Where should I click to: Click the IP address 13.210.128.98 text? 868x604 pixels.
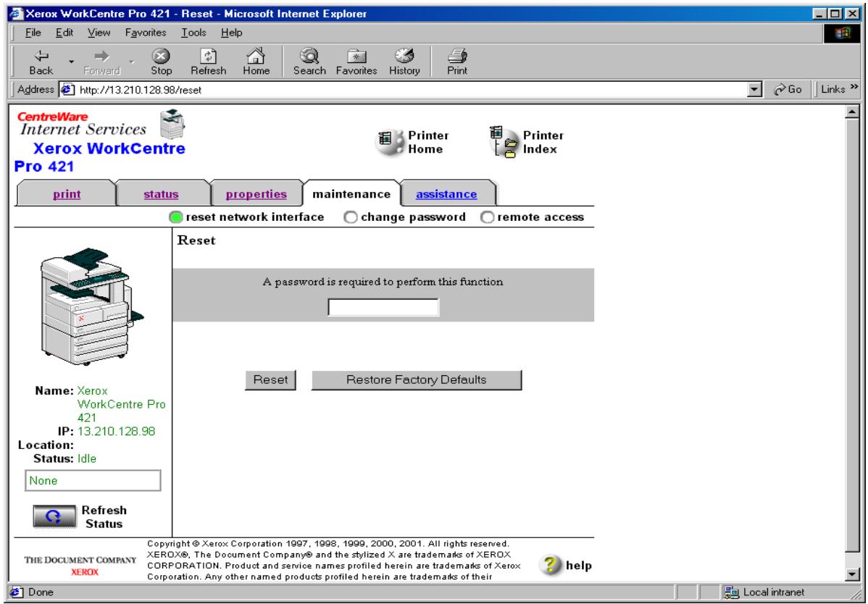pyautogui.click(x=116, y=432)
